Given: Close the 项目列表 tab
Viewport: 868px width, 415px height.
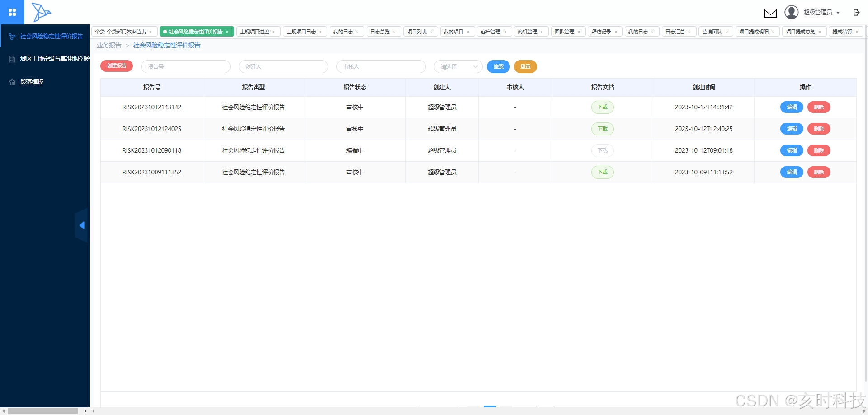Looking at the screenshot, I should pyautogui.click(x=432, y=32).
